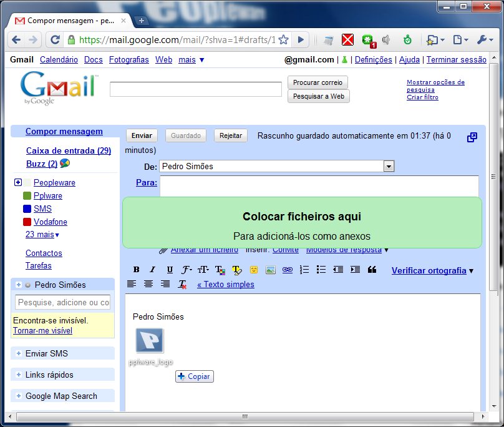
Task: Click the chat search contacts field
Action: (62, 303)
